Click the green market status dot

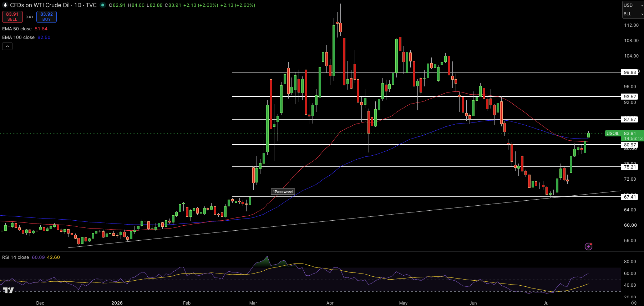pos(103,5)
